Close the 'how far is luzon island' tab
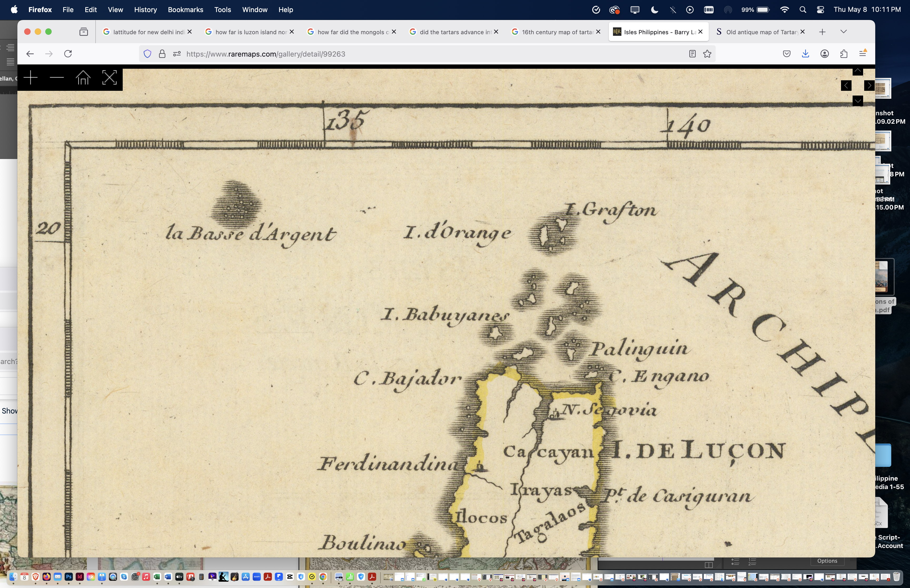Screen dimensions: 910x588 pyautogui.click(x=292, y=32)
